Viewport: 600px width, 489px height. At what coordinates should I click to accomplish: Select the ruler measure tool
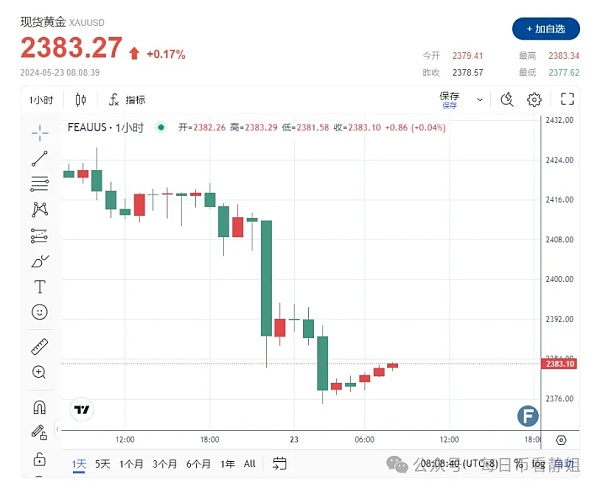point(40,347)
